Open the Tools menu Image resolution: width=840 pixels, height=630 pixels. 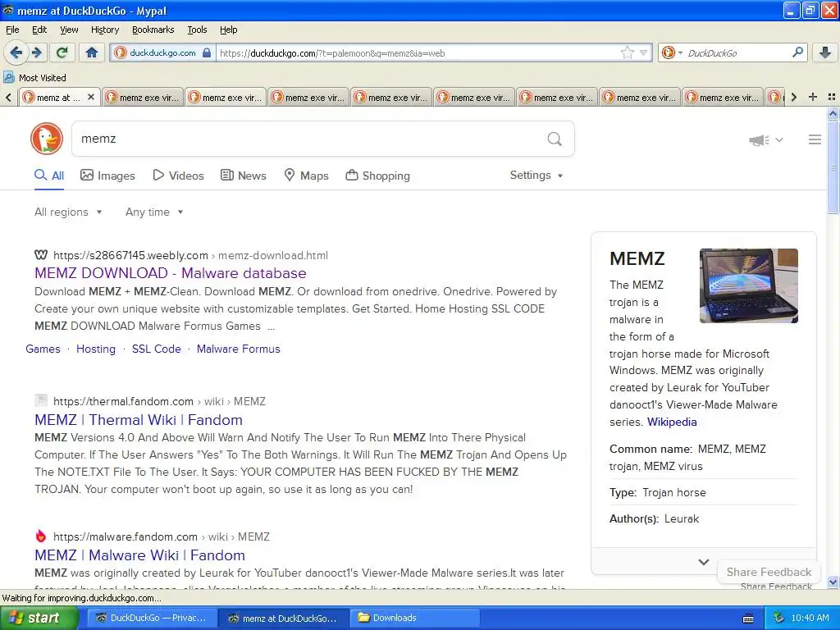tap(197, 30)
